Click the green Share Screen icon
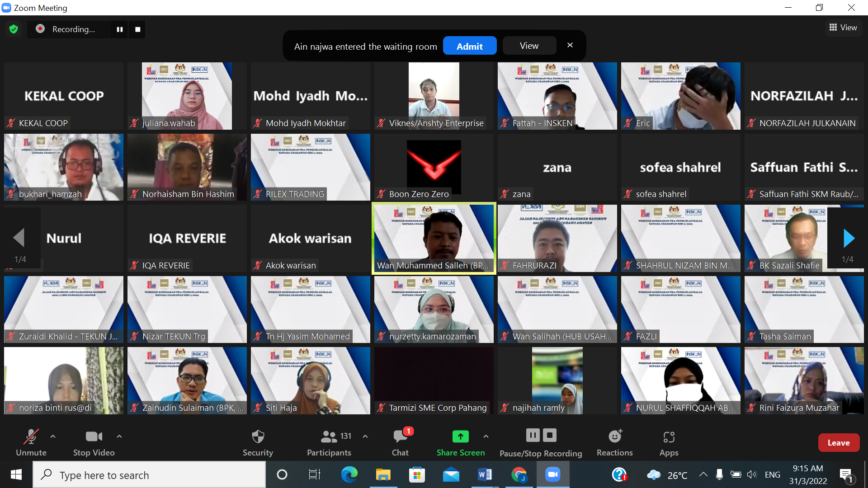Screen dimensions: 868x488 click(x=460, y=436)
